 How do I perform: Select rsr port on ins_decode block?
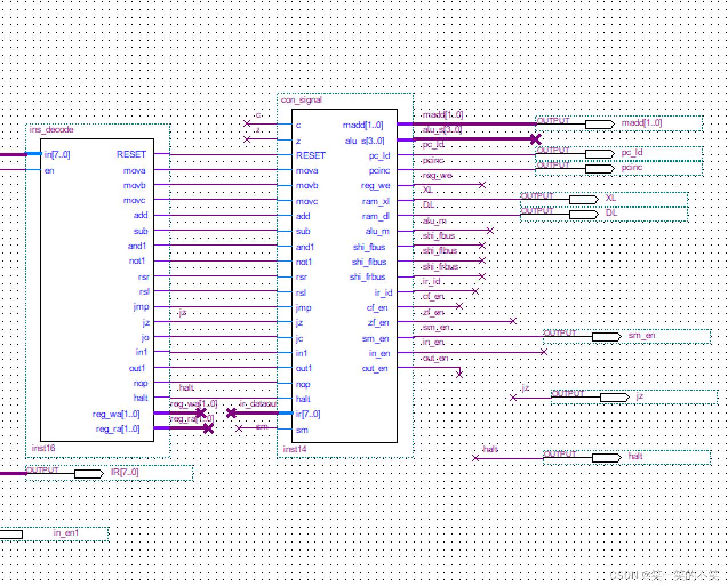pos(143,277)
